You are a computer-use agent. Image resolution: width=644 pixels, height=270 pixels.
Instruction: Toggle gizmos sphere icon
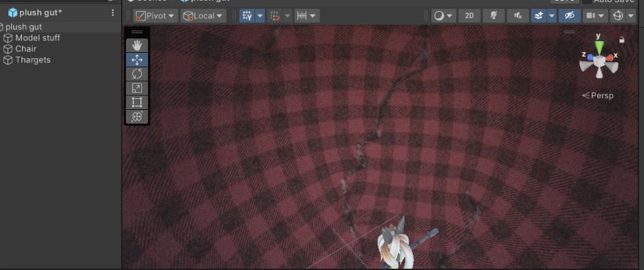click(x=618, y=16)
